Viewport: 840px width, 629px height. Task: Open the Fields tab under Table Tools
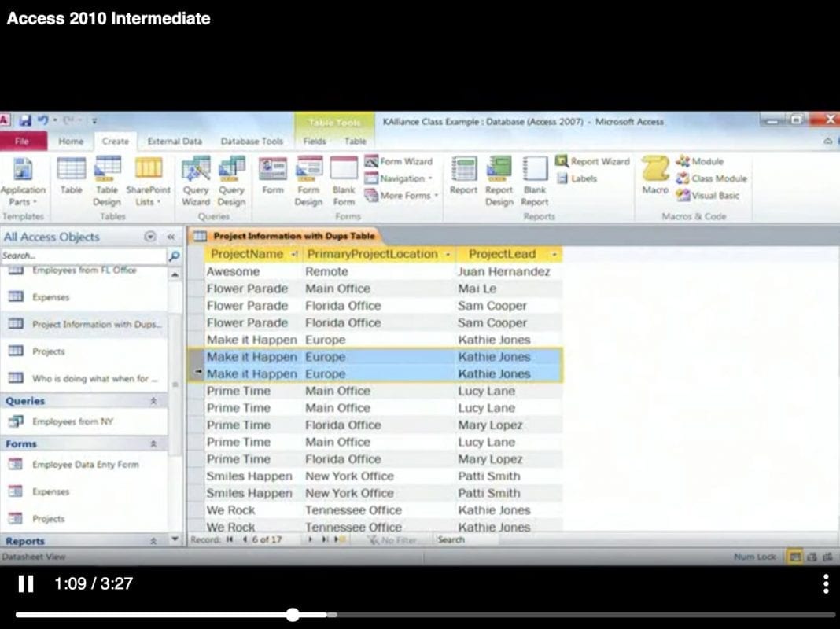[315, 142]
